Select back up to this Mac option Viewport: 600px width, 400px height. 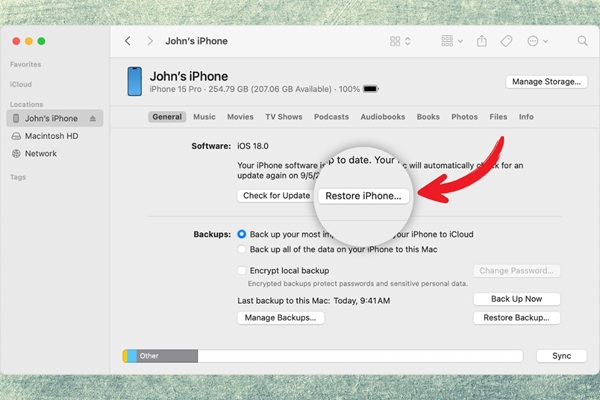pyautogui.click(x=241, y=249)
